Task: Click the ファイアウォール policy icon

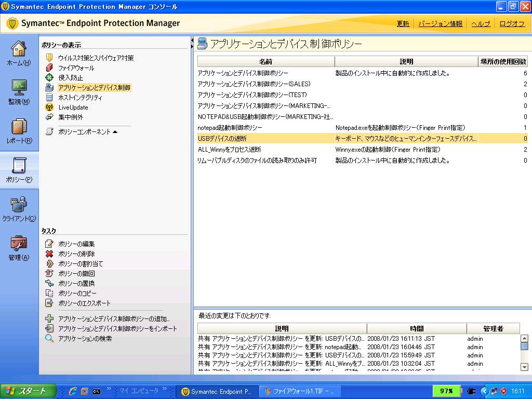Action: tap(49, 68)
